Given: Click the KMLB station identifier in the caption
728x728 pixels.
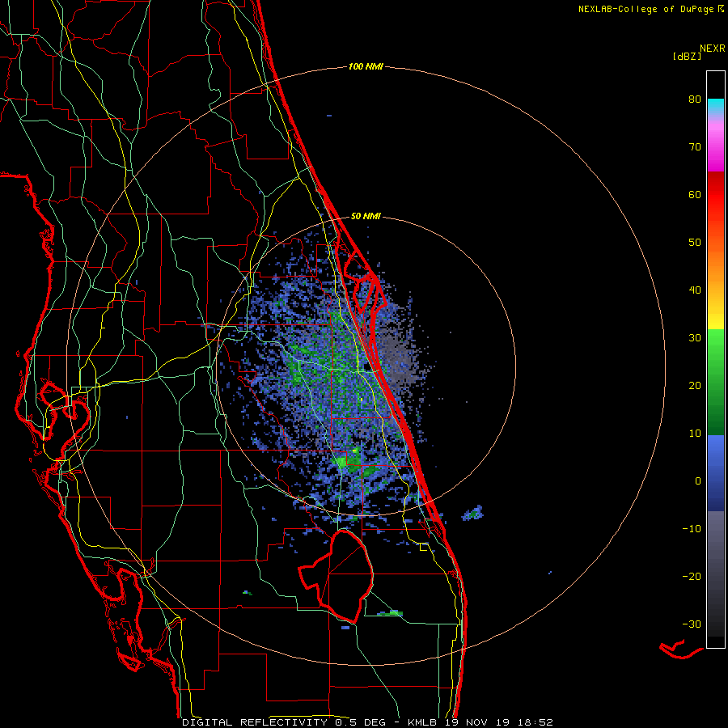Looking at the screenshot, I should tap(421, 722).
